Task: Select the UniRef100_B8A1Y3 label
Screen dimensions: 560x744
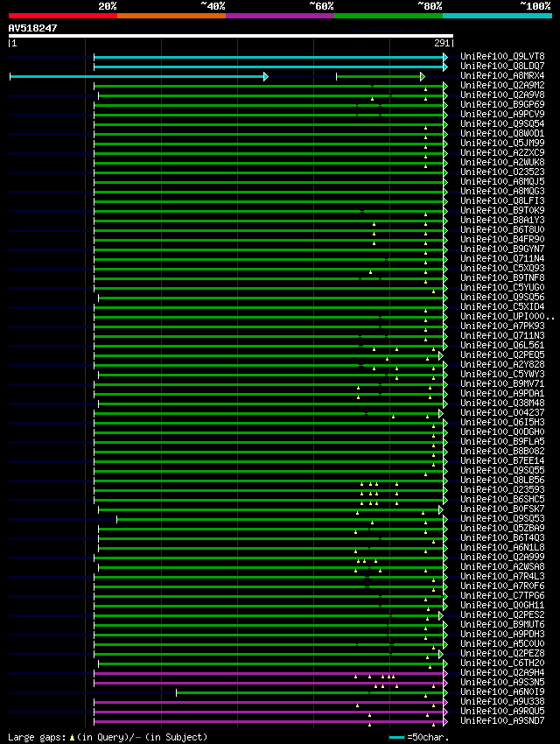Action: [x=502, y=221]
